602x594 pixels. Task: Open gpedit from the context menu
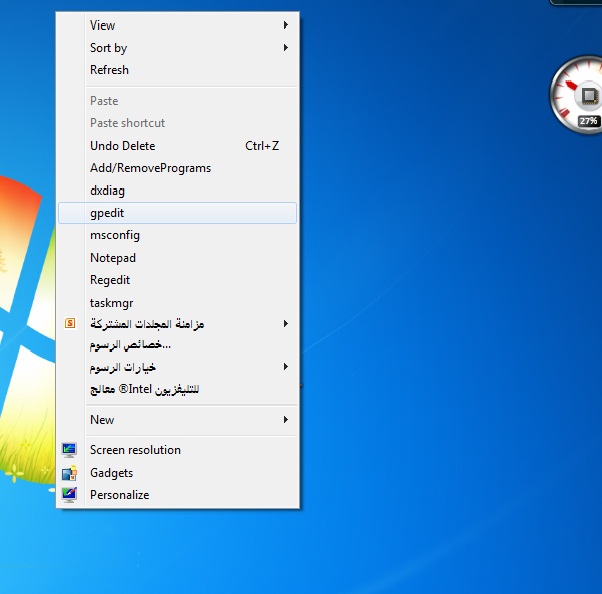click(x=177, y=213)
